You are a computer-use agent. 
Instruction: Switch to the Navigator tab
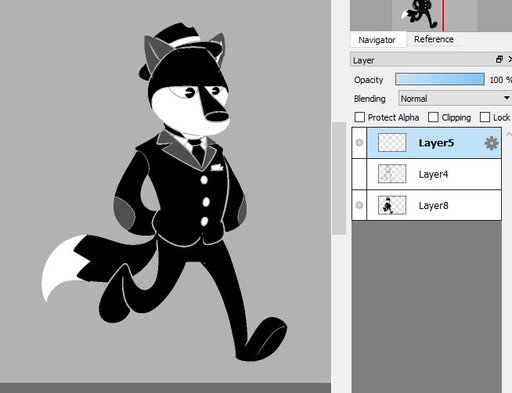pos(377,40)
